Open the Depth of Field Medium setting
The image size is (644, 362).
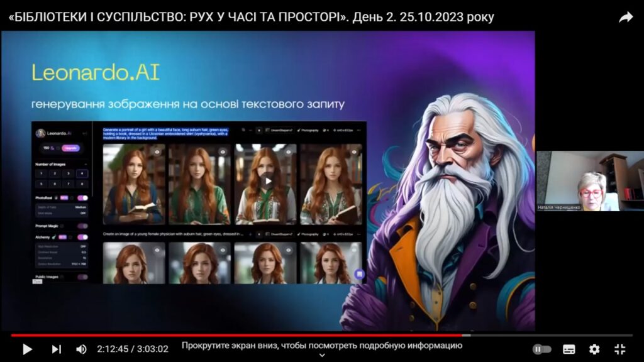(x=62, y=207)
